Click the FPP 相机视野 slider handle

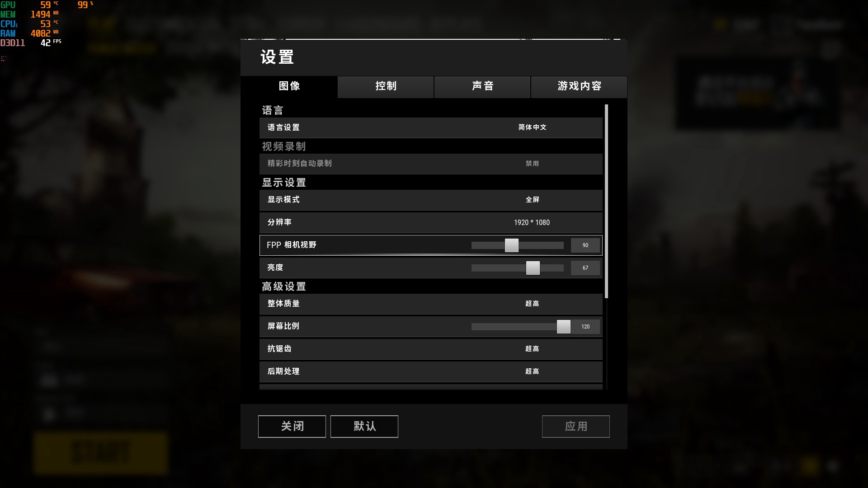[512, 245]
